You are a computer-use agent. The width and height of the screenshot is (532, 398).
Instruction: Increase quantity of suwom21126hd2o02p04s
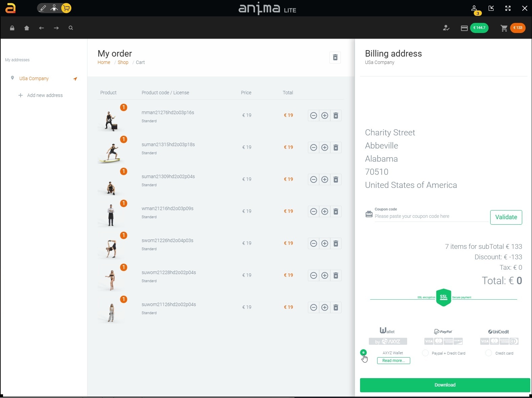(x=324, y=307)
